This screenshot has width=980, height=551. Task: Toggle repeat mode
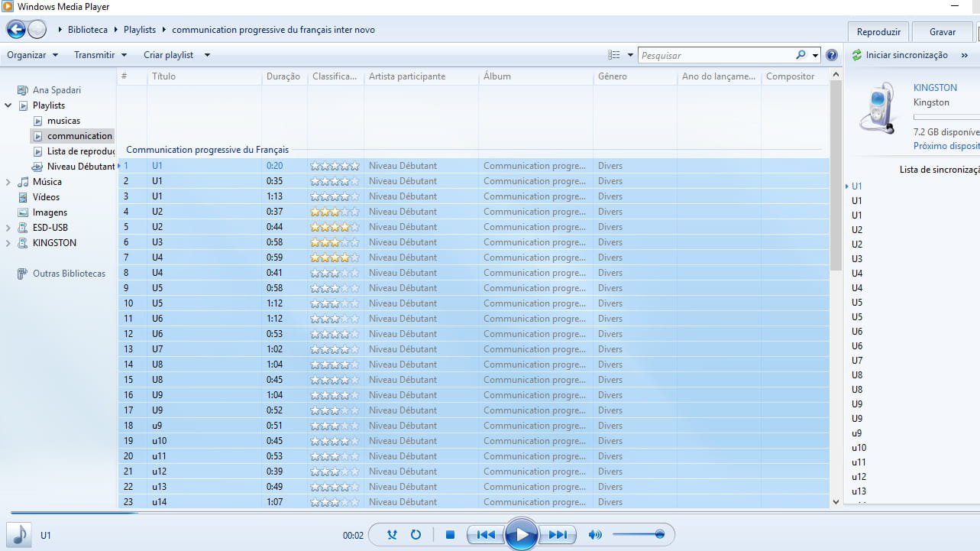pos(416,535)
